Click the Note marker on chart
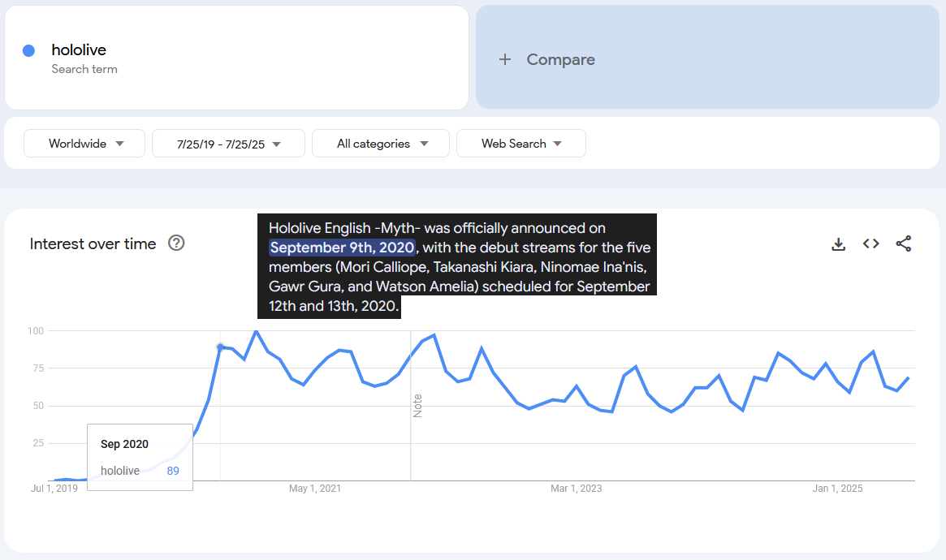Viewport: 946px width, 560px height. click(417, 406)
